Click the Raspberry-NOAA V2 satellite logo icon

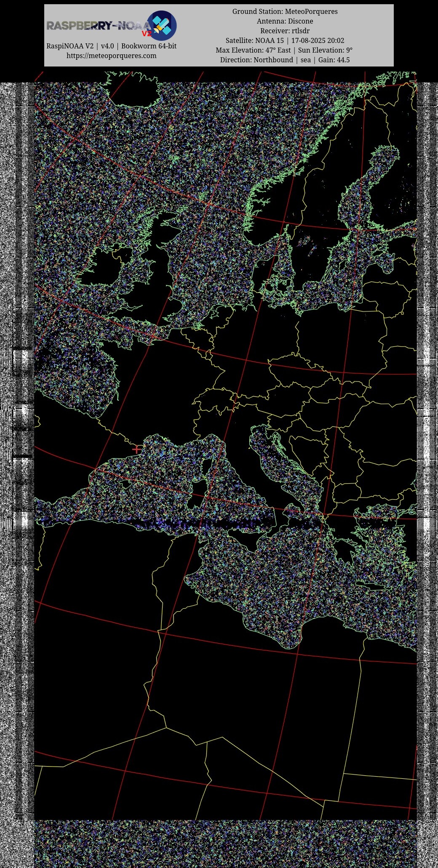click(161, 26)
